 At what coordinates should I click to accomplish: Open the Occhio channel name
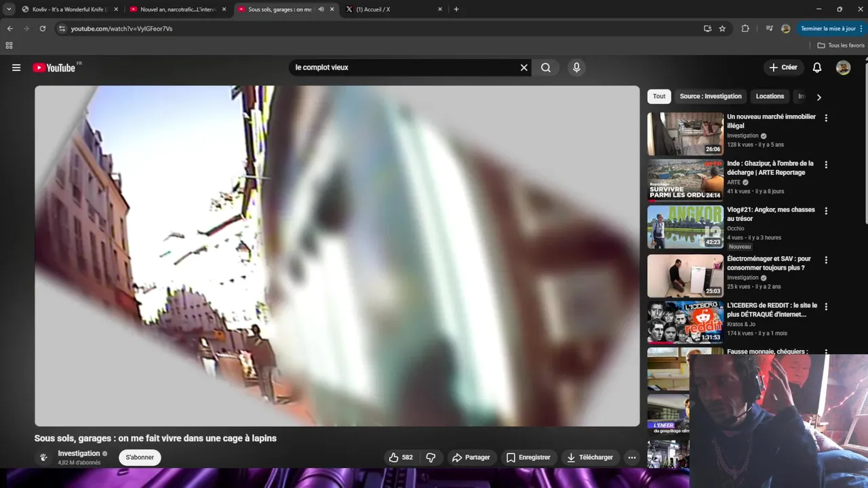(736, 228)
